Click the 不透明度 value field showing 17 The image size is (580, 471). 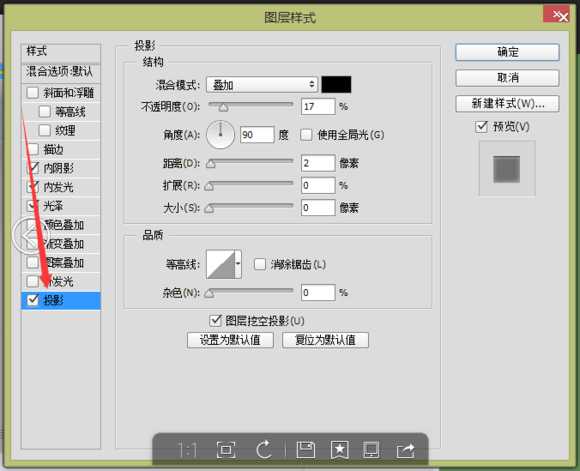coord(318,107)
